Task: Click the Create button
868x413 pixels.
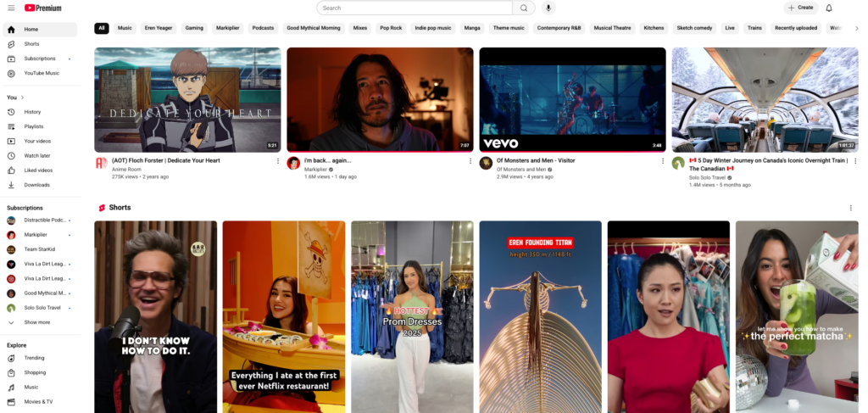Action: [800, 8]
